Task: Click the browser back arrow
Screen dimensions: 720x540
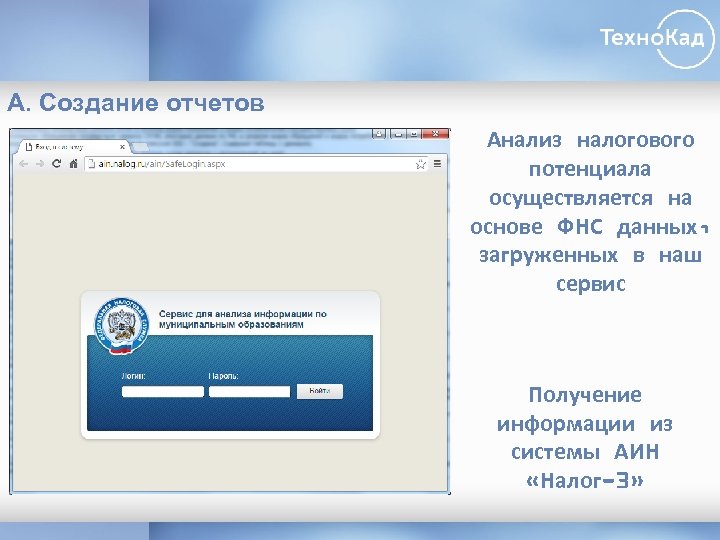Action: pos(23,164)
